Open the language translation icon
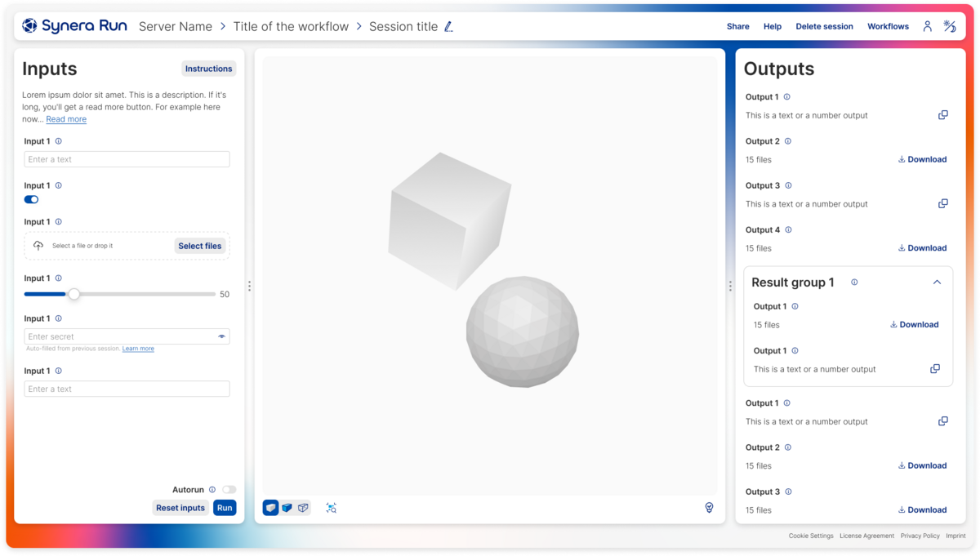The width and height of the screenshot is (980, 556). pyautogui.click(x=950, y=26)
